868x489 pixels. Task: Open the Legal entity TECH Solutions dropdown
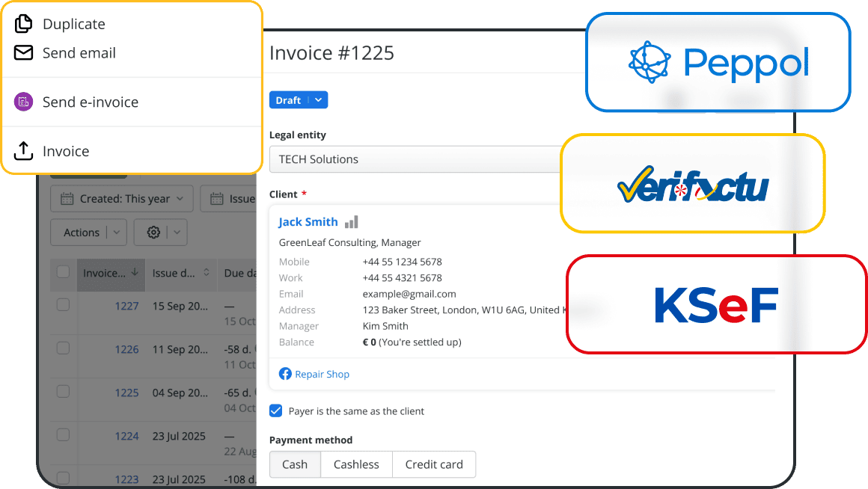[419, 159]
